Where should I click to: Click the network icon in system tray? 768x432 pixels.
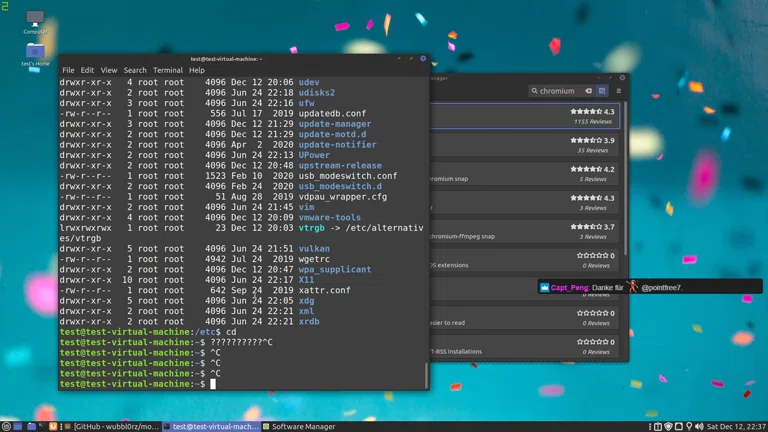(x=678, y=427)
